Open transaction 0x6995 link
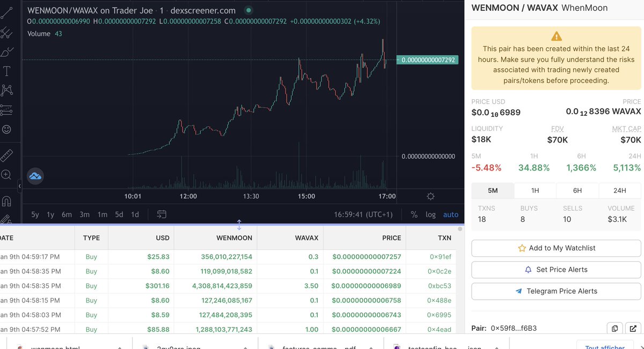Screen dimensions: 644x349 [x=440, y=315]
